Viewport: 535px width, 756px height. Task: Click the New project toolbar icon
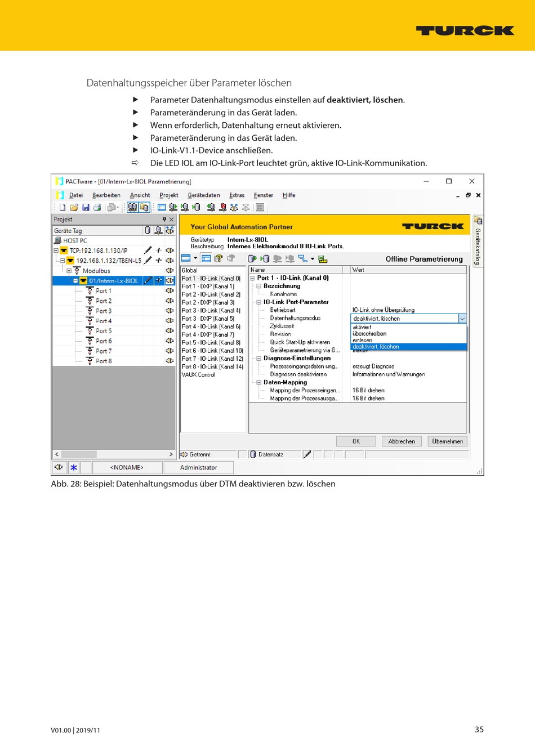point(63,207)
